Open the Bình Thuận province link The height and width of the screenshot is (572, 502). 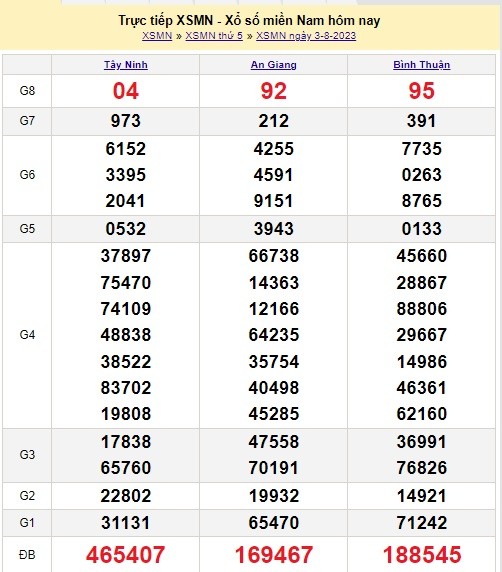coord(422,65)
